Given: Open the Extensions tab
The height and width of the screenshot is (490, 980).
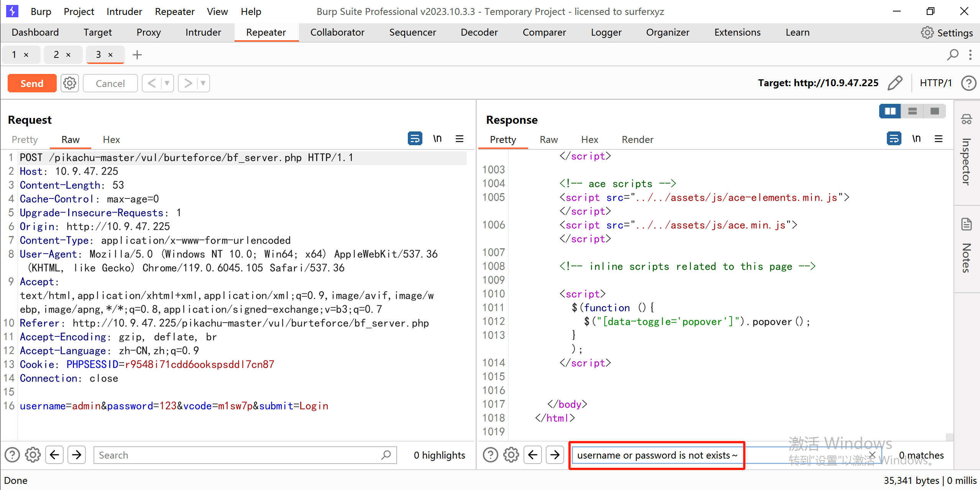Looking at the screenshot, I should (x=737, y=33).
